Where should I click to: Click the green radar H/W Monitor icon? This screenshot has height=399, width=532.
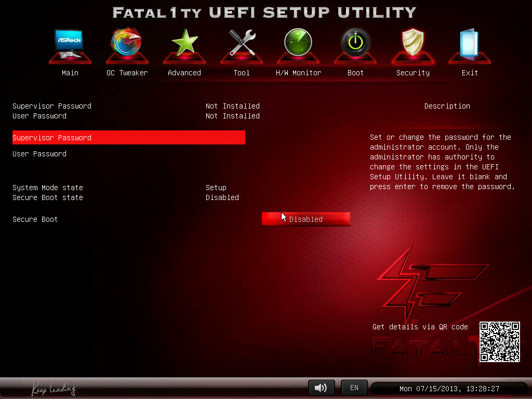[x=298, y=46]
